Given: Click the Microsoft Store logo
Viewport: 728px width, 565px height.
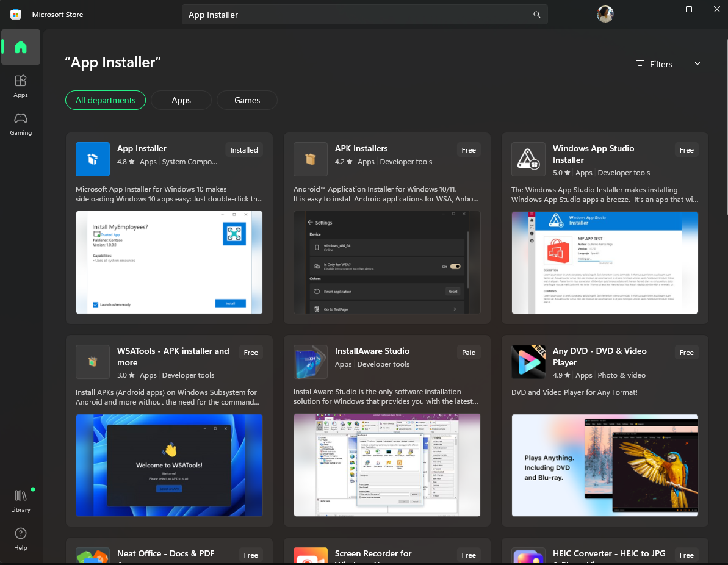Looking at the screenshot, I should pyautogui.click(x=15, y=14).
